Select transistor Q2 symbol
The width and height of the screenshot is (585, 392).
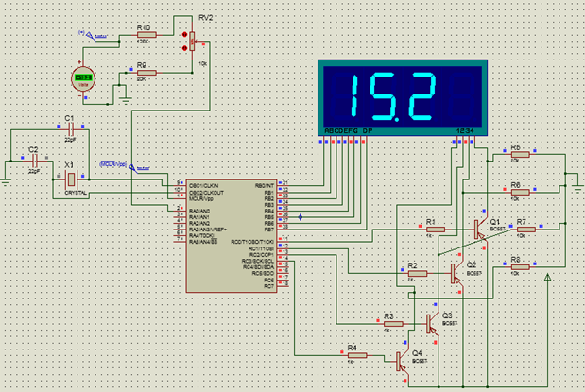456,273
